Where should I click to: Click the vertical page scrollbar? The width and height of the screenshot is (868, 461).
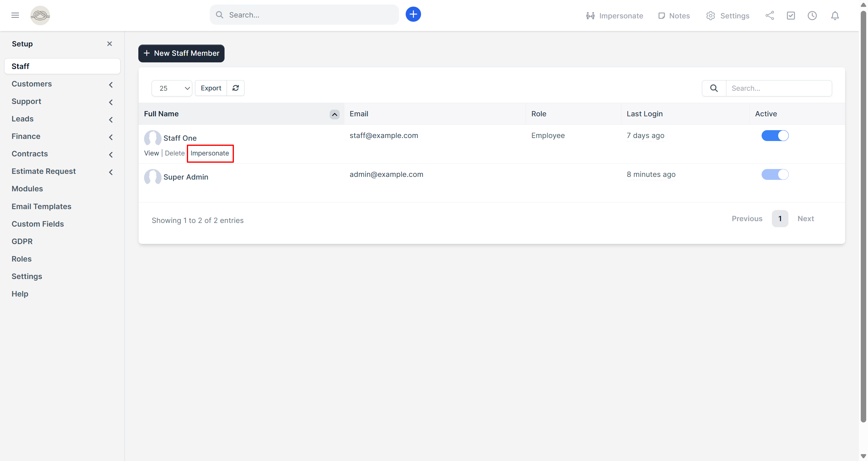863,216
